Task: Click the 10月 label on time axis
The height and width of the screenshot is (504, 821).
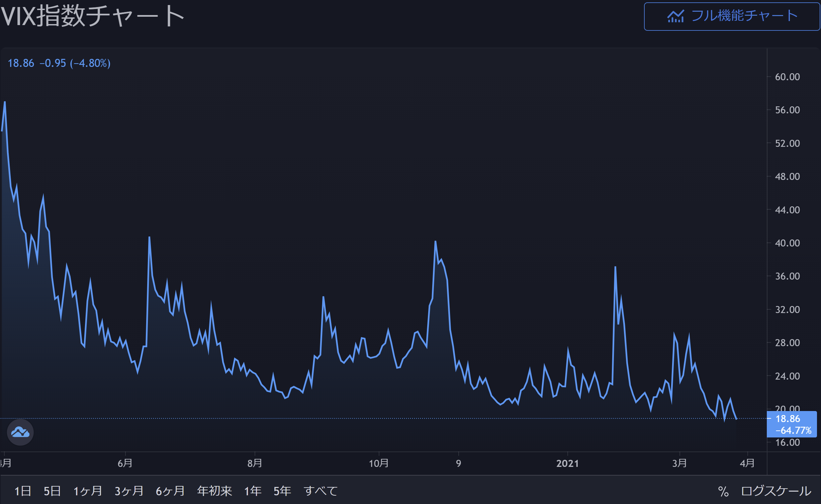Action: pos(379,463)
